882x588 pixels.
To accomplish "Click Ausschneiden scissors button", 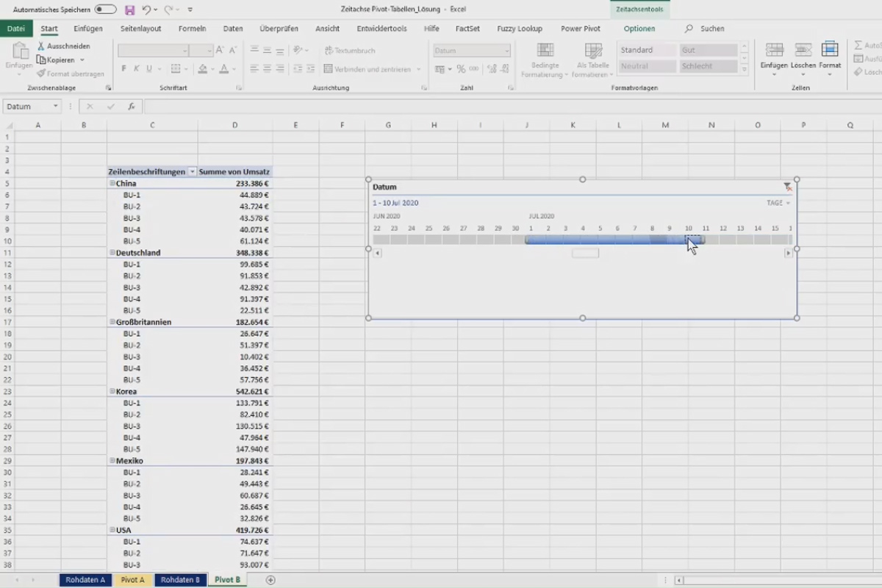I will pos(64,46).
